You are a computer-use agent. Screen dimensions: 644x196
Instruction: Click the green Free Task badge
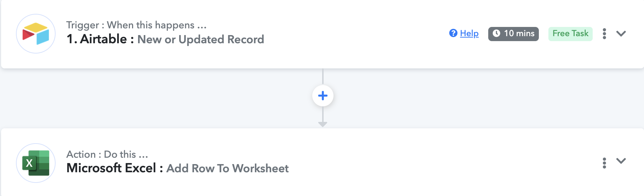(x=570, y=34)
